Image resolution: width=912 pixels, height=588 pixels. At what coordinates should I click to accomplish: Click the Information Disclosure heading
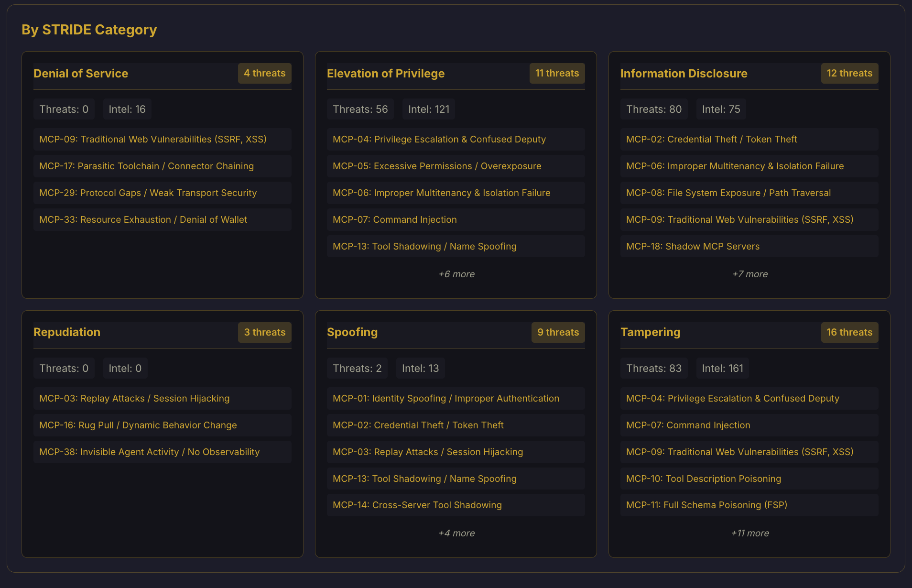684,73
